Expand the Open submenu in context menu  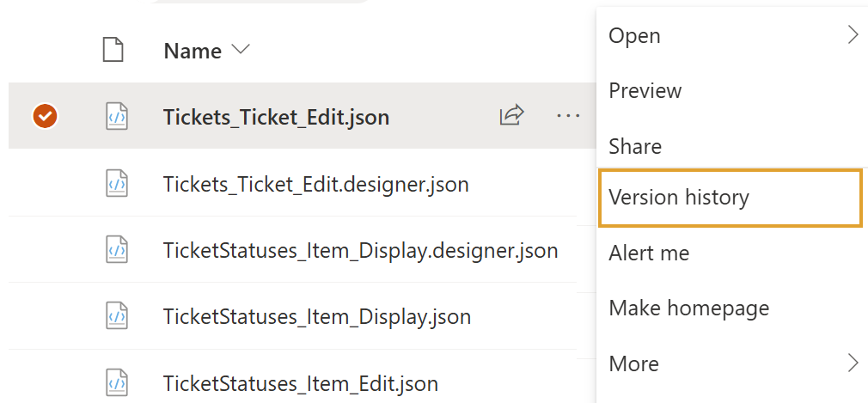pos(732,35)
